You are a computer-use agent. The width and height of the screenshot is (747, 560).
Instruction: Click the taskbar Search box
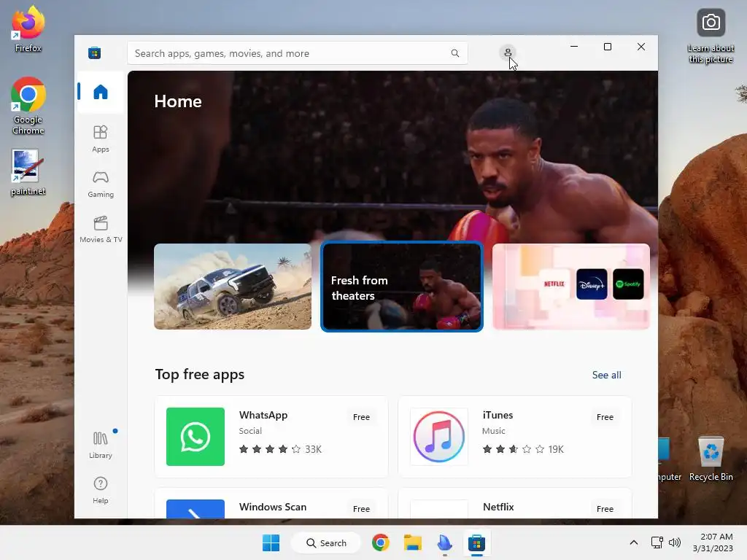[326, 542]
